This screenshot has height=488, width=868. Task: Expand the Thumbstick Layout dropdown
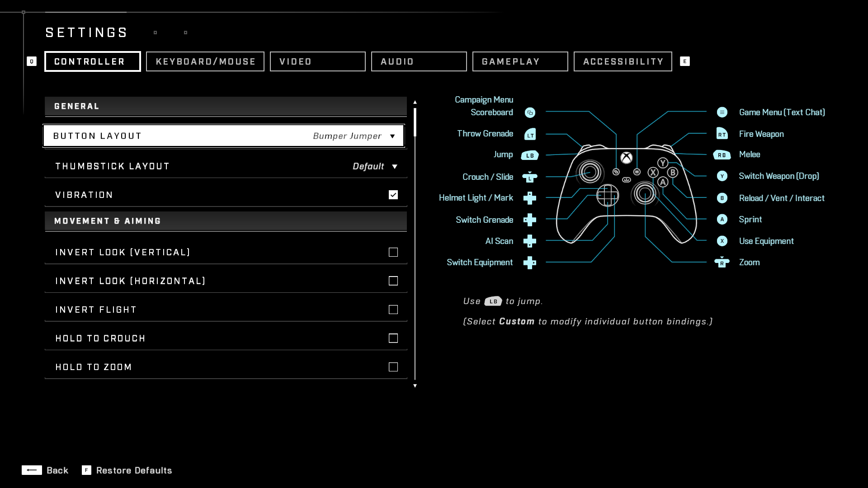395,166
